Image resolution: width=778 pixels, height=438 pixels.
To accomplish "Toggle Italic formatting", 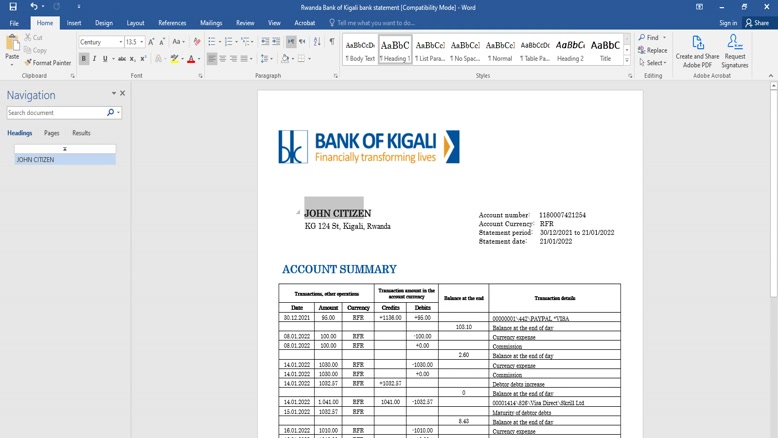I will (95, 59).
